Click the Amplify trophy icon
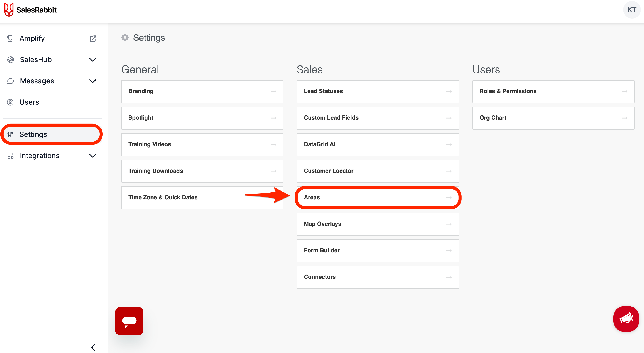The width and height of the screenshot is (644, 353). 10,38
